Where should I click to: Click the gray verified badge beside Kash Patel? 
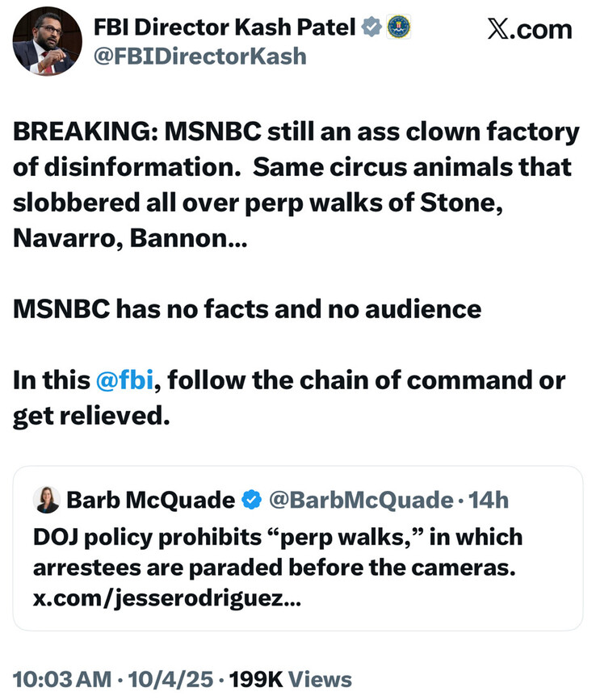[371, 27]
